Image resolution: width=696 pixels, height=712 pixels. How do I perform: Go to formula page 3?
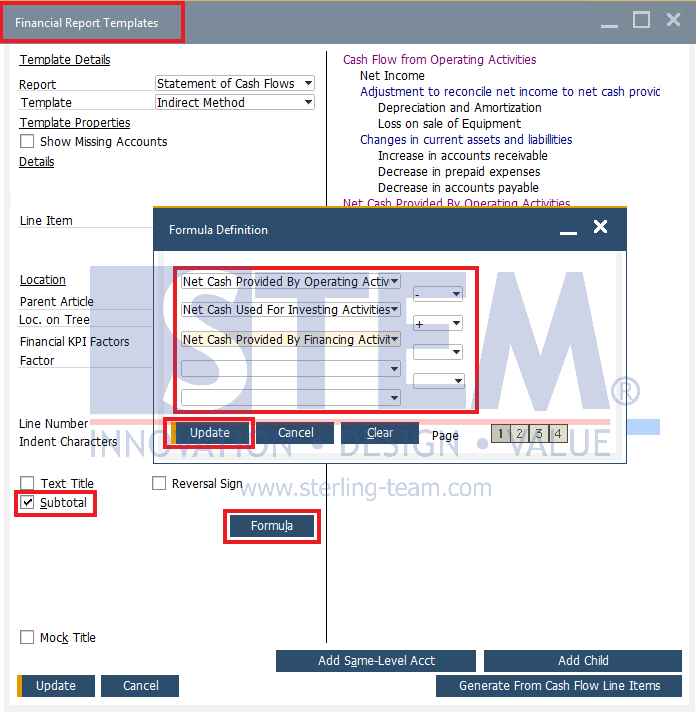538,434
